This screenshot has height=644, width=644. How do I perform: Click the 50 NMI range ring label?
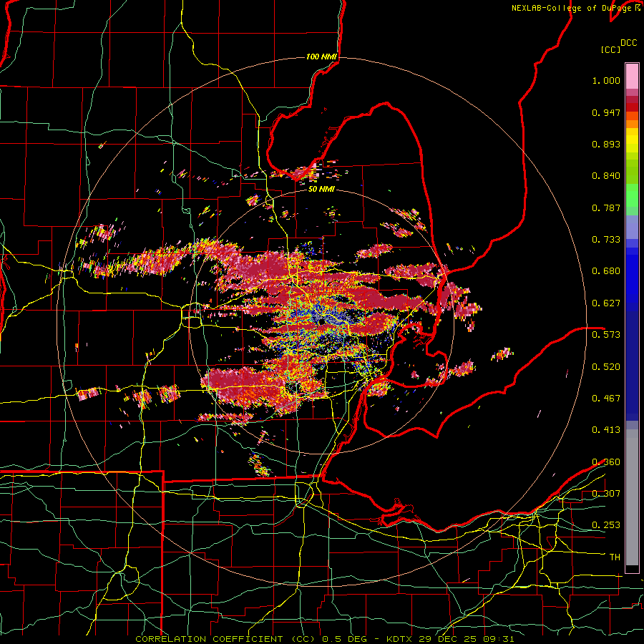[x=321, y=190]
